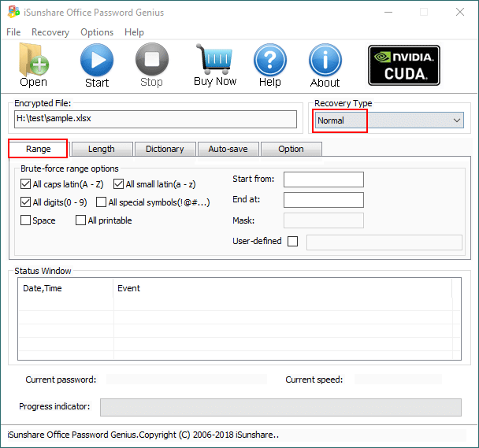
Task: Click the Mask input field
Action: (324, 220)
